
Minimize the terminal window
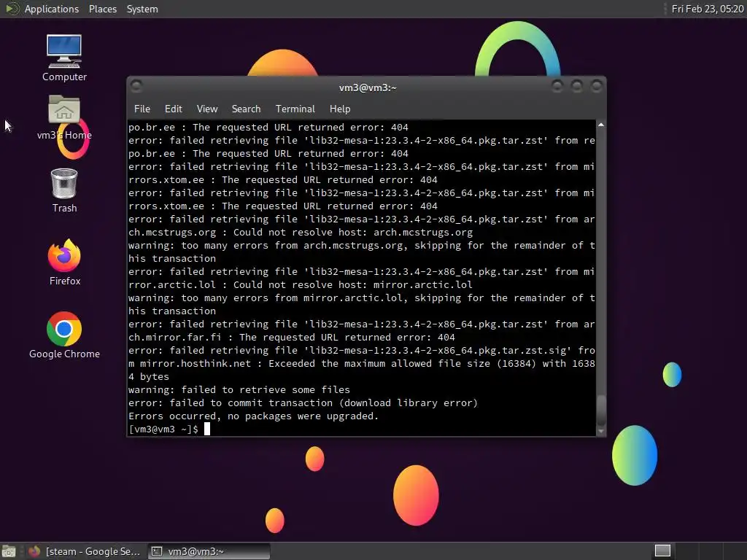click(x=557, y=86)
